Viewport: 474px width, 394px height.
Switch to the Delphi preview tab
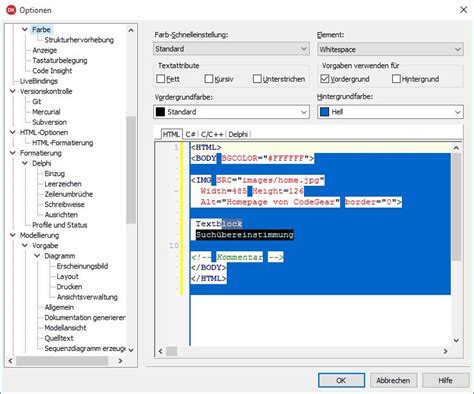tap(238, 134)
